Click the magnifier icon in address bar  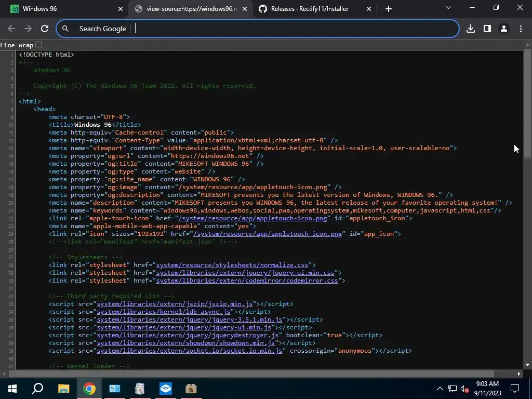65,29
